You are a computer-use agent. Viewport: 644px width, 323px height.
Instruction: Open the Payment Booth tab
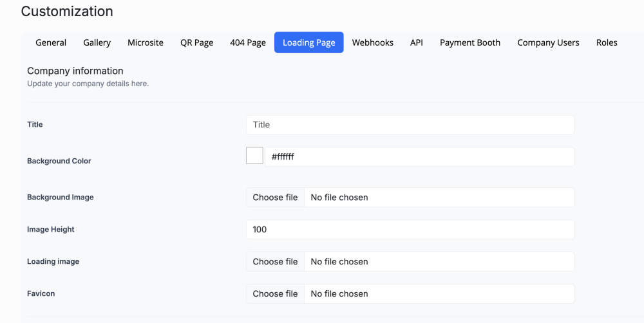click(470, 42)
